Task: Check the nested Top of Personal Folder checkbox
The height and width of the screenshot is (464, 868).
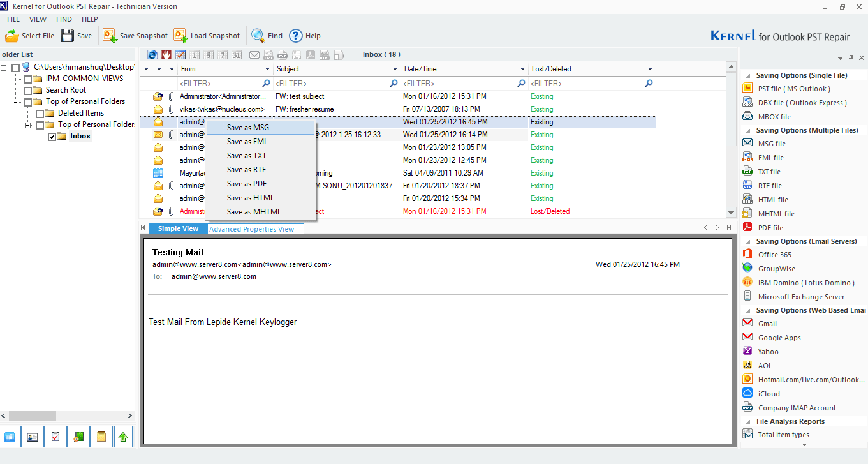Action: [x=40, y=124]
